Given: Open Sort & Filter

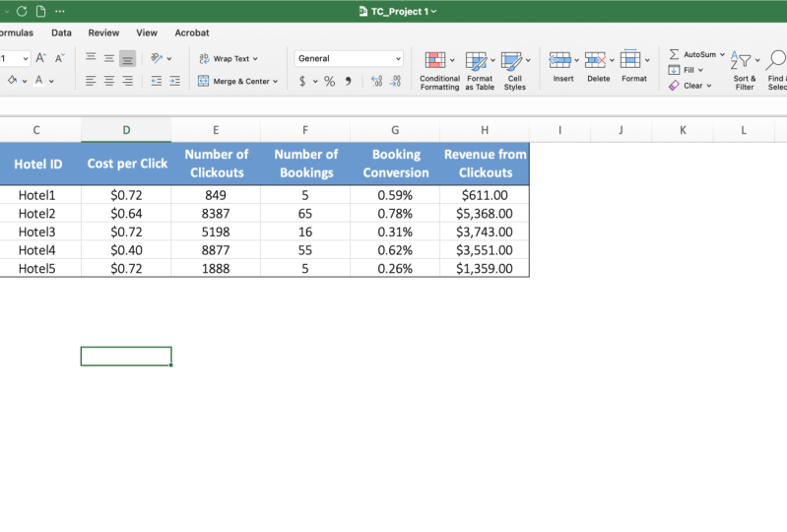Looking at the screenshot, I should 745,70.
